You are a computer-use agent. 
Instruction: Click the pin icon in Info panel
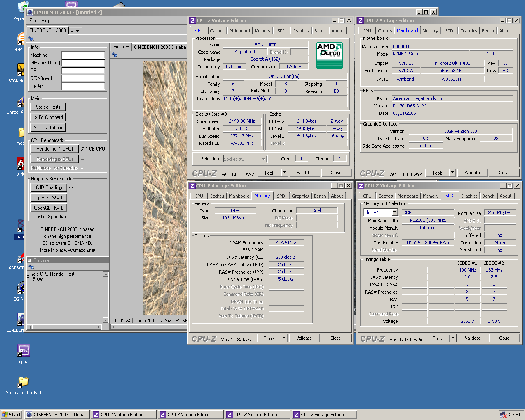pyautogui.click(x=31, y=39)
